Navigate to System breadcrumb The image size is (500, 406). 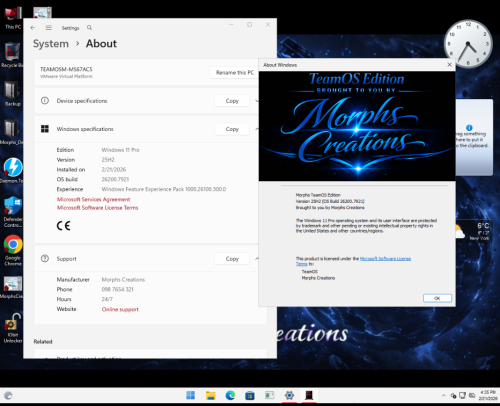[51, 44]
